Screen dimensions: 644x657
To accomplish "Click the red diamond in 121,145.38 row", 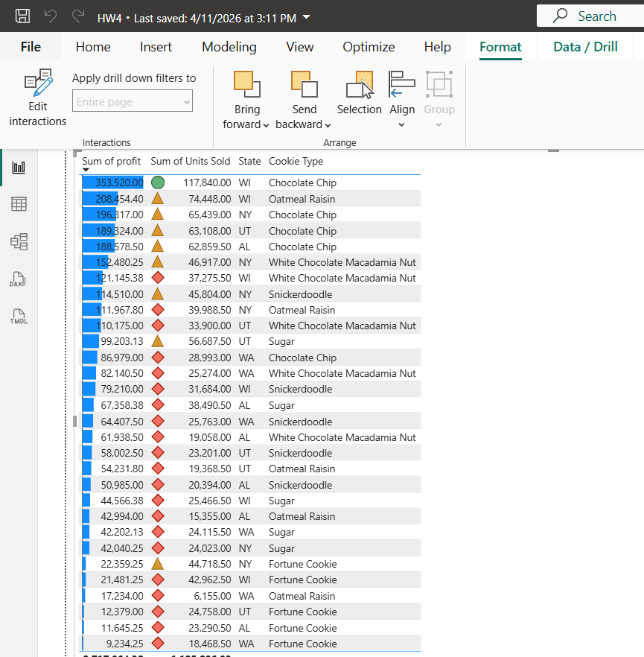I will click(x=158, y=277).
